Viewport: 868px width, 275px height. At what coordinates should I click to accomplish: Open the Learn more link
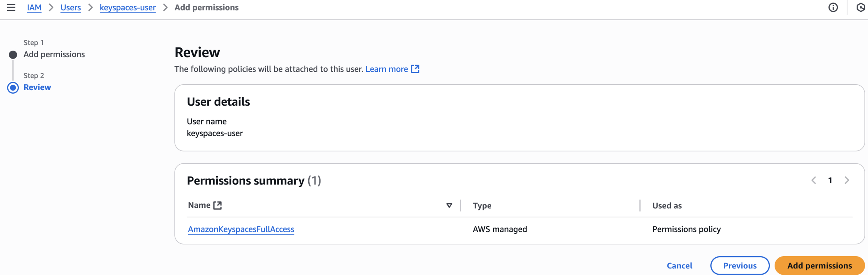pyautogui.click(x=386, y=69)
